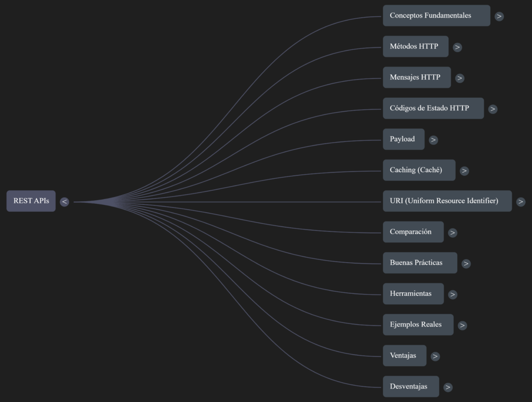Select the URI (Uniform Resource Identifier) node
The height and width of the screenshot is (402, 532).
click(x=447, y=201)
